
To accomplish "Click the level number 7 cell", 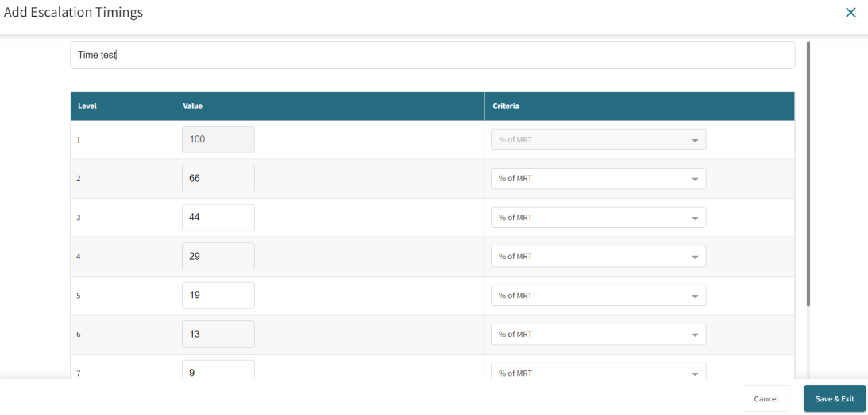I will [x=123, y=368].
